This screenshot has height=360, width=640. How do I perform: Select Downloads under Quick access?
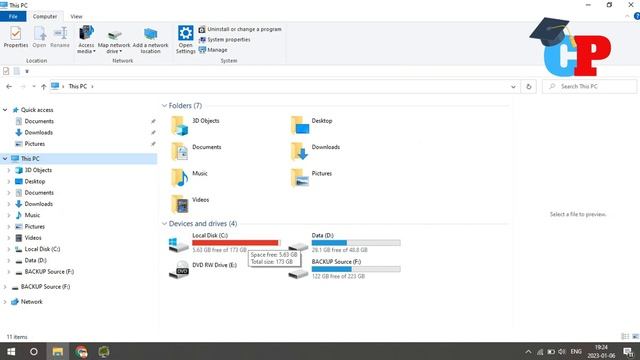(x=38, y=132)
